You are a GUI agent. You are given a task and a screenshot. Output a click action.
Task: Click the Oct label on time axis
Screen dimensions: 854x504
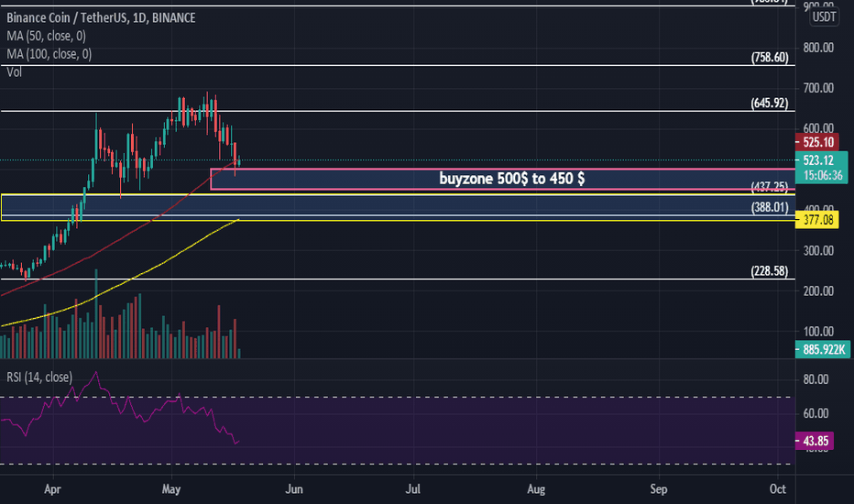click(x=778, y=488)
